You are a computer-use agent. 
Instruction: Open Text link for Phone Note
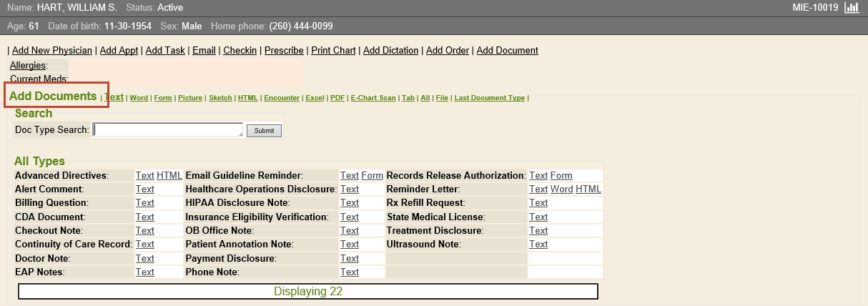350,272
